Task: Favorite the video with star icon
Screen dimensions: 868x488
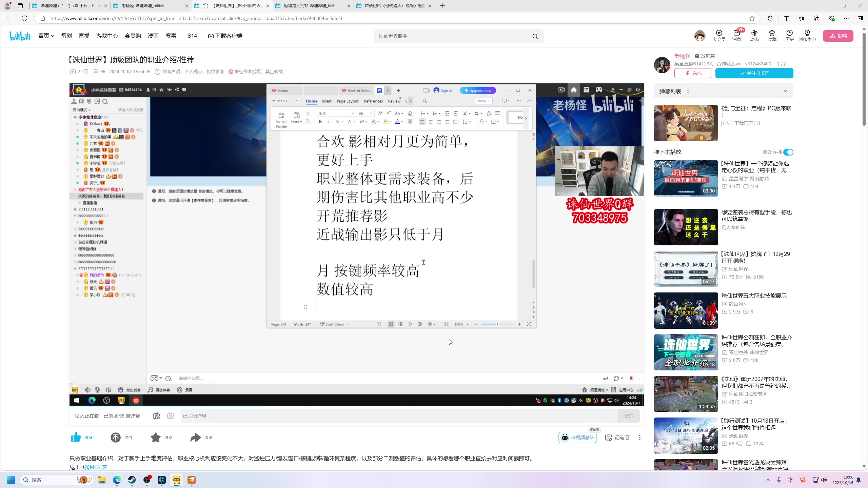Action: coord(155,437)
